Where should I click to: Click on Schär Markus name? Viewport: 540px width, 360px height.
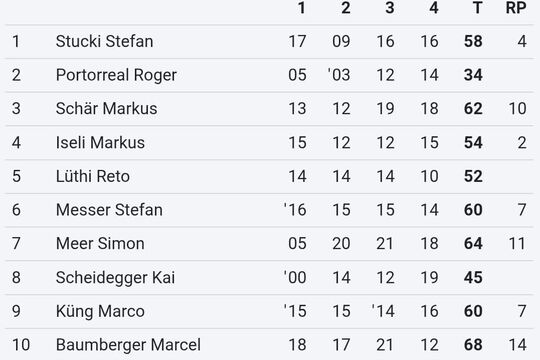106,109
